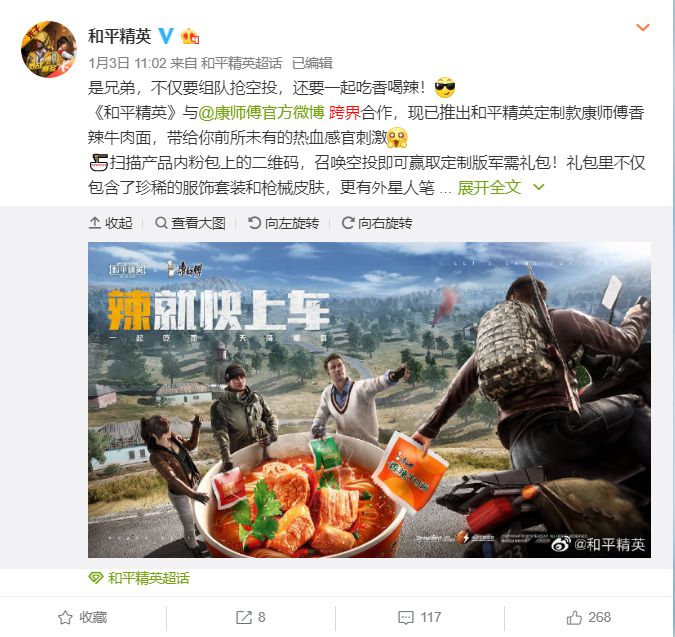The image size is (675, 637).
Task: Toggle 收藏 favorite star for this post
Action: [83, 617]
